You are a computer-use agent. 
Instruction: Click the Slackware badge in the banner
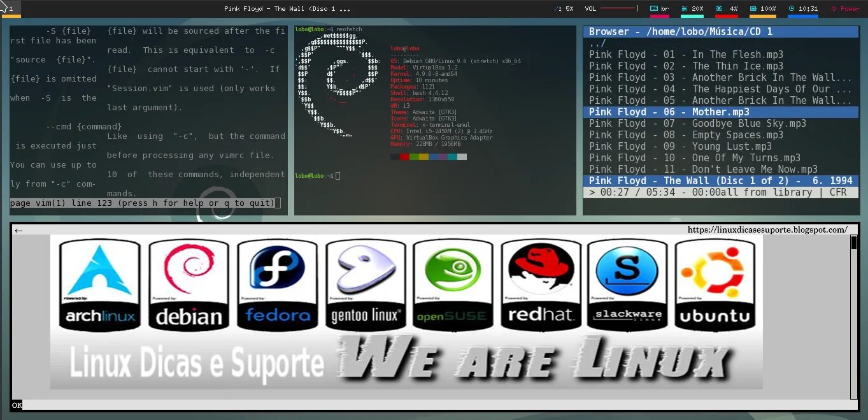point(627,284)
